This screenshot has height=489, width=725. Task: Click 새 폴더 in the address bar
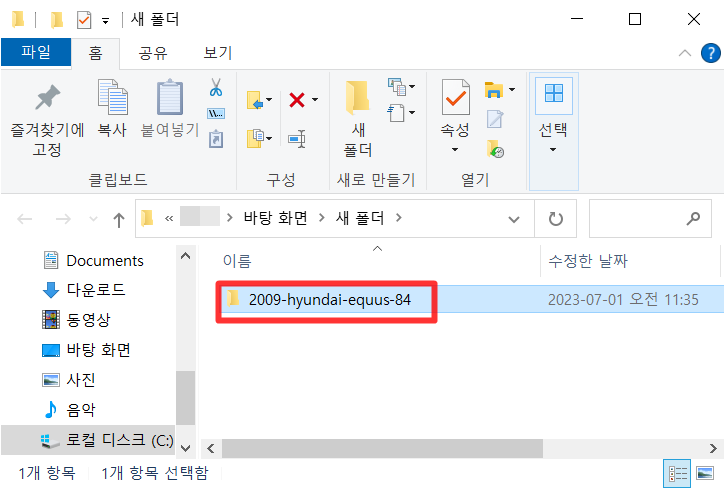[x=360, y=218]
